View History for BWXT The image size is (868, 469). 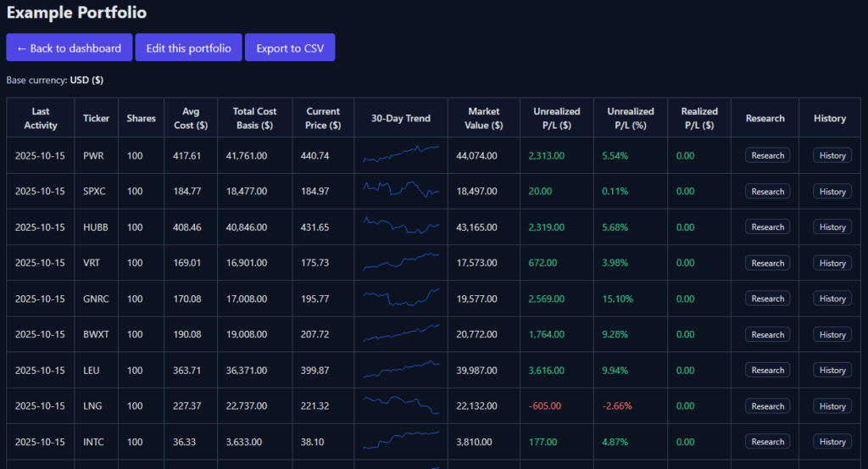[832, 334]
